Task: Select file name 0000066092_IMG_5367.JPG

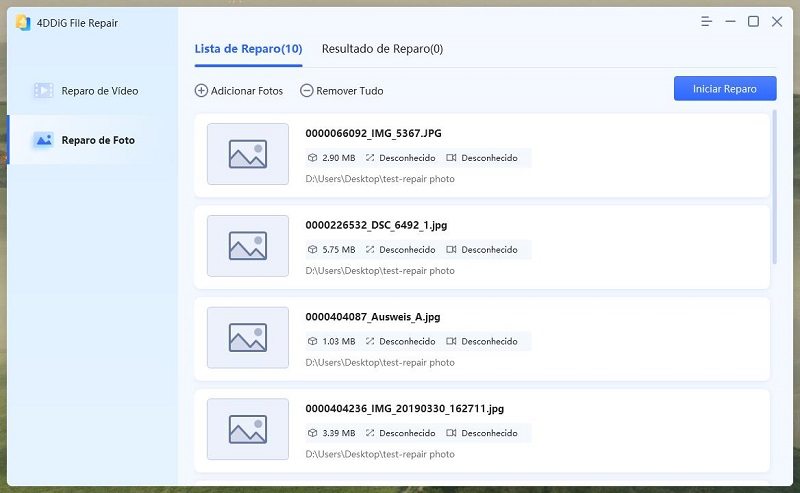Action: (373, 133)
